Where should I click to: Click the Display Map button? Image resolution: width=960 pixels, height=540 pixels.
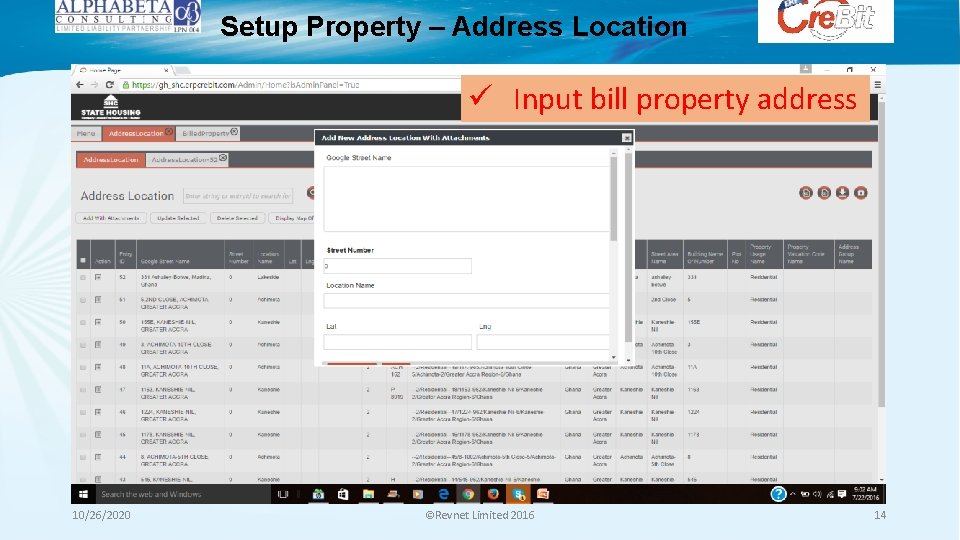(x=292, y=218)
